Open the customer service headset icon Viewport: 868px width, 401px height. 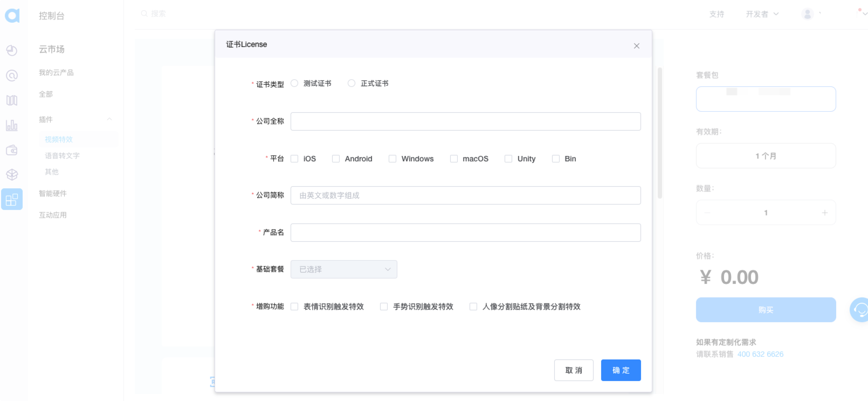point(860,310)
